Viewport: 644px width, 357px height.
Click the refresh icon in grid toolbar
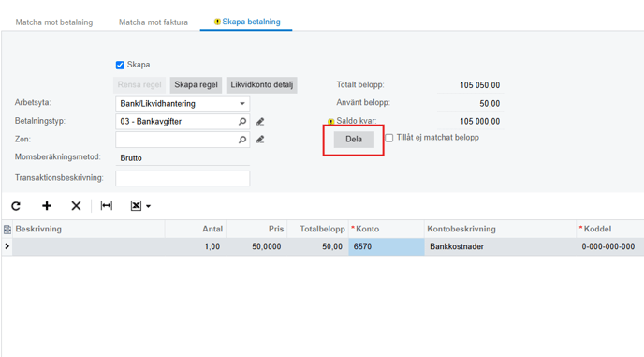[16, 205]
